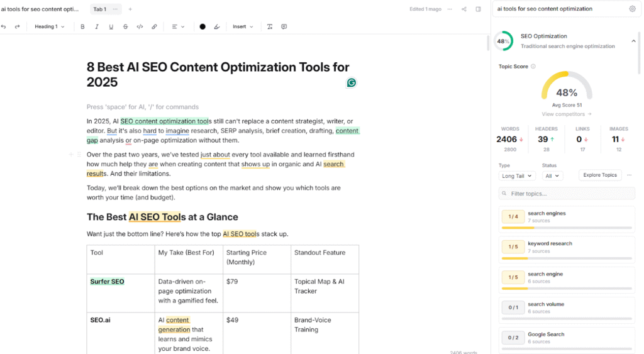Click the inline code icon
The image size is (644, 354).
pyautogui.click(x=140, y=27)
